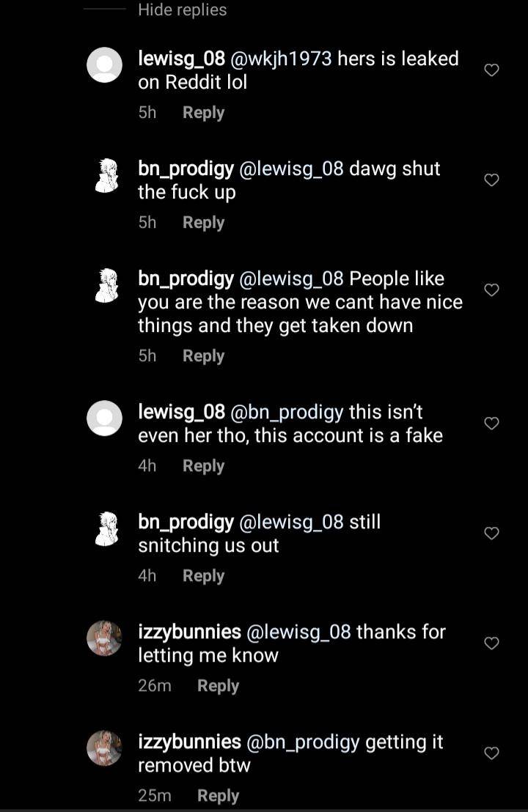This screenshot has height=812, width=528.
Task: Open lewisg_08 avatar beside the Reddit comment
Action: 104,65
